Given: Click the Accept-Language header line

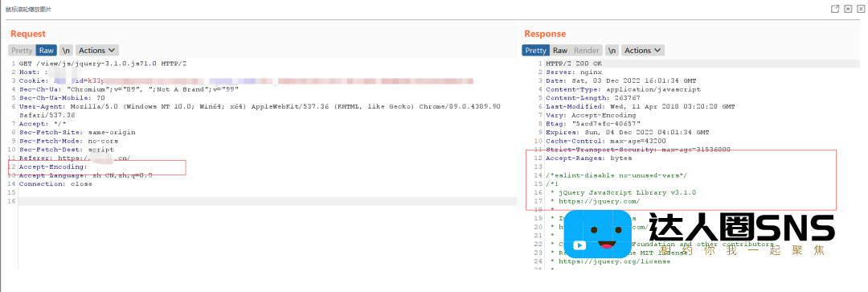Looking at the screenshot, I should click(86, 175).
